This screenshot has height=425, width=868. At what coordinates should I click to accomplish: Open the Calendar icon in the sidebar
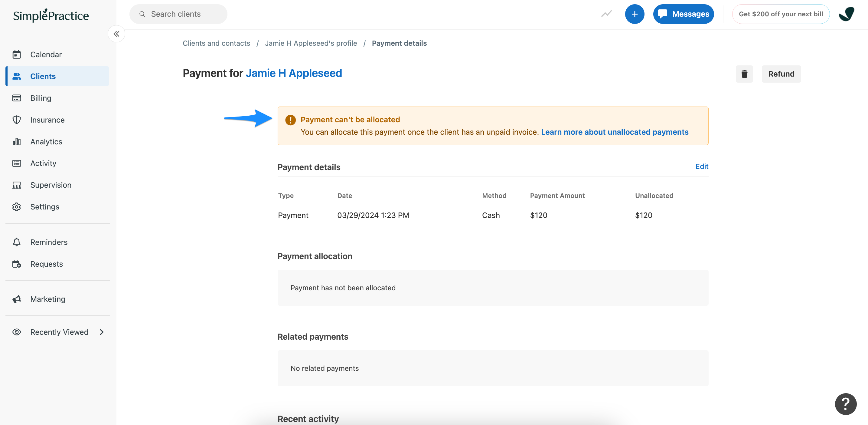point(17,54)
